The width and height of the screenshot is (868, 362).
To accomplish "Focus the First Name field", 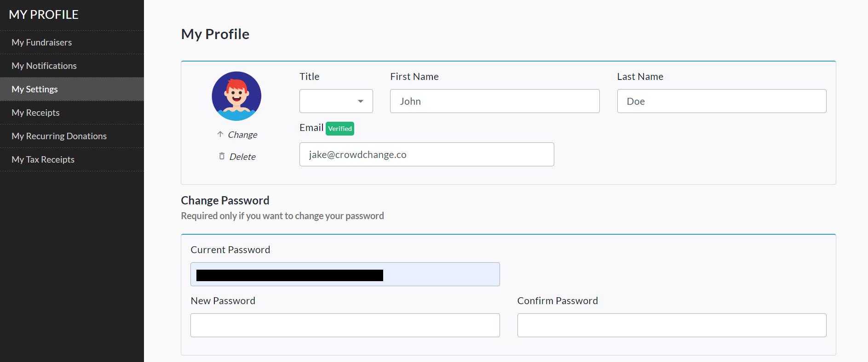I will coord(494,101).
